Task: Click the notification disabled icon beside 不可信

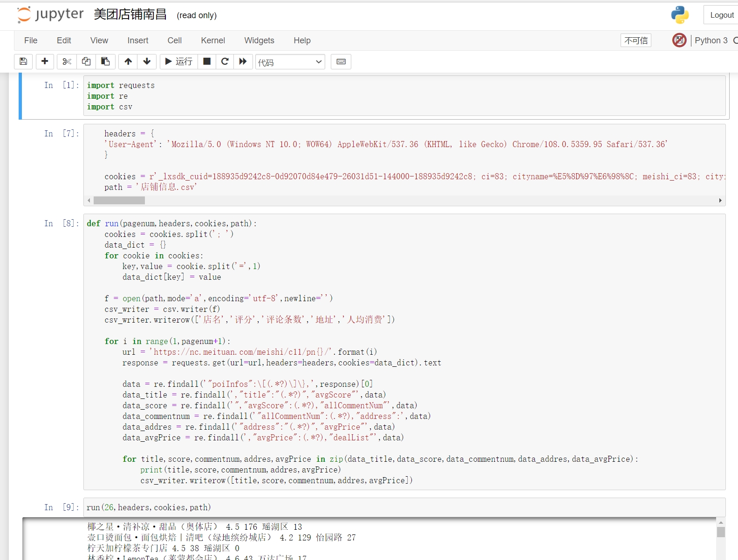Action: click(x=679, y=40)
